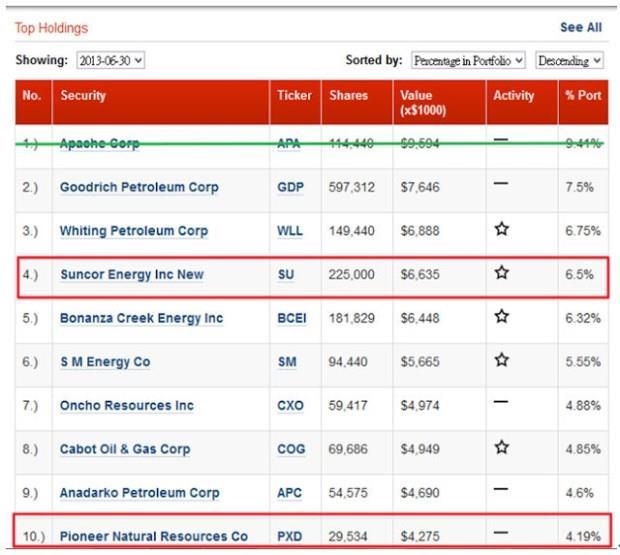The image size is (620, 555).
Task: Open the Whiting Petroleum Corp link
Action: pos(134,231)
